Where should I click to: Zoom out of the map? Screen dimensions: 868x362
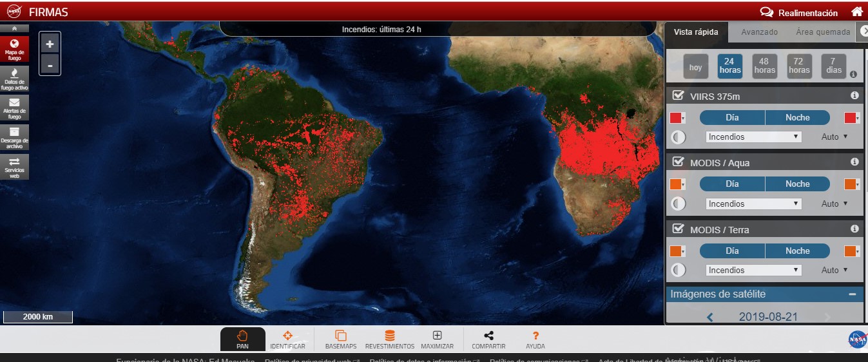click(x=50, y=64)
